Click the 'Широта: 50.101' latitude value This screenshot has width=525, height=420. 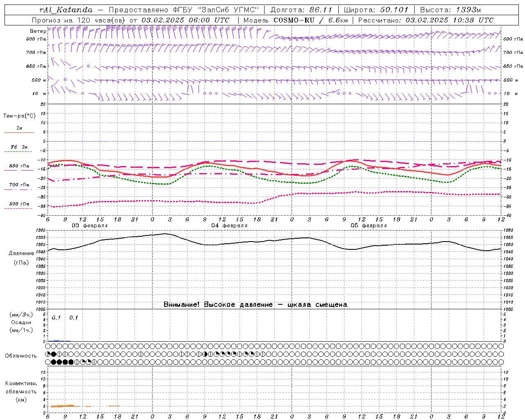pyautogui.click(x=376, y=10)
